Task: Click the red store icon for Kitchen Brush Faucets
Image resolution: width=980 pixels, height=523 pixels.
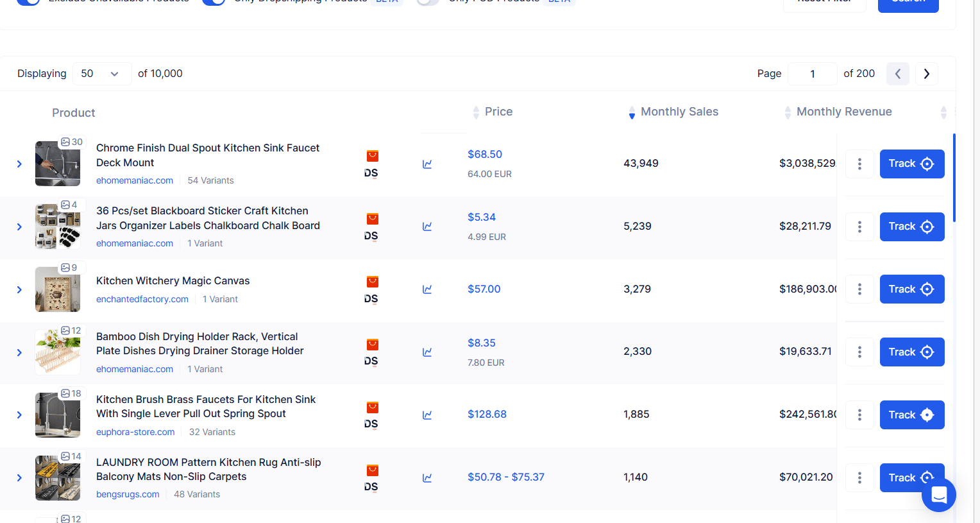Action: [x=373, y=407]
